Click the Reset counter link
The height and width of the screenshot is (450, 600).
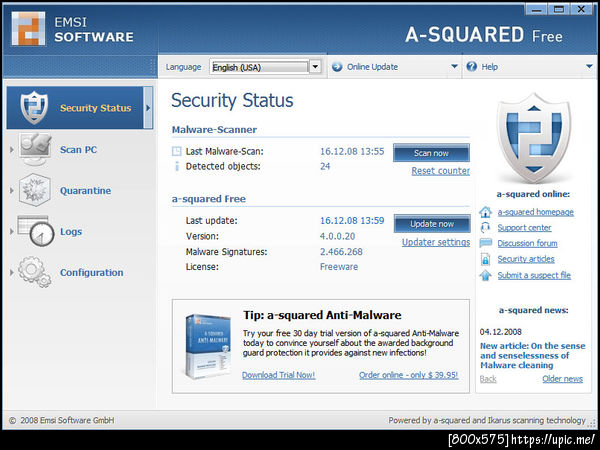tap(440, 171)
